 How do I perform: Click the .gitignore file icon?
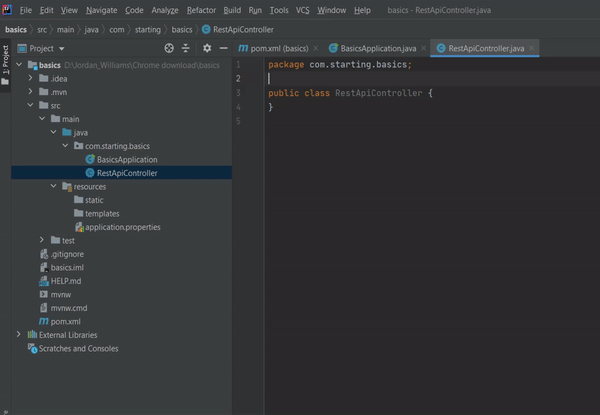(44, 254)
